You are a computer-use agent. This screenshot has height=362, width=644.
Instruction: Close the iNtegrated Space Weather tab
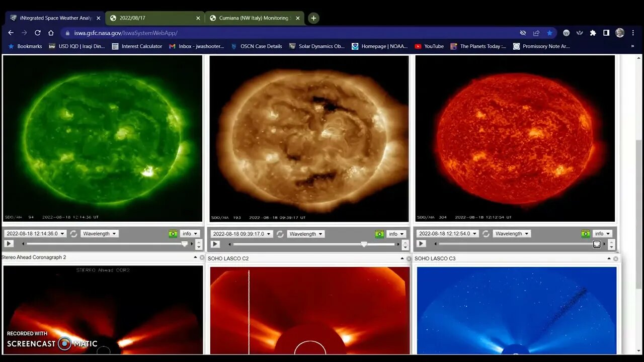coord(98,18)
